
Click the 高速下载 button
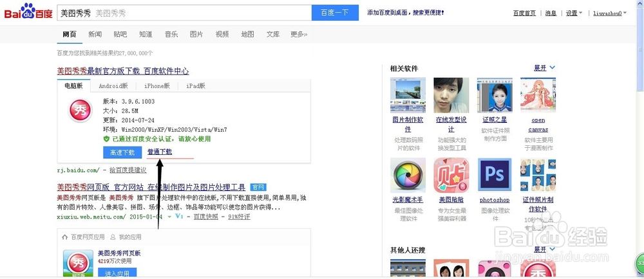pyautogui.click(x=122, y=152)
